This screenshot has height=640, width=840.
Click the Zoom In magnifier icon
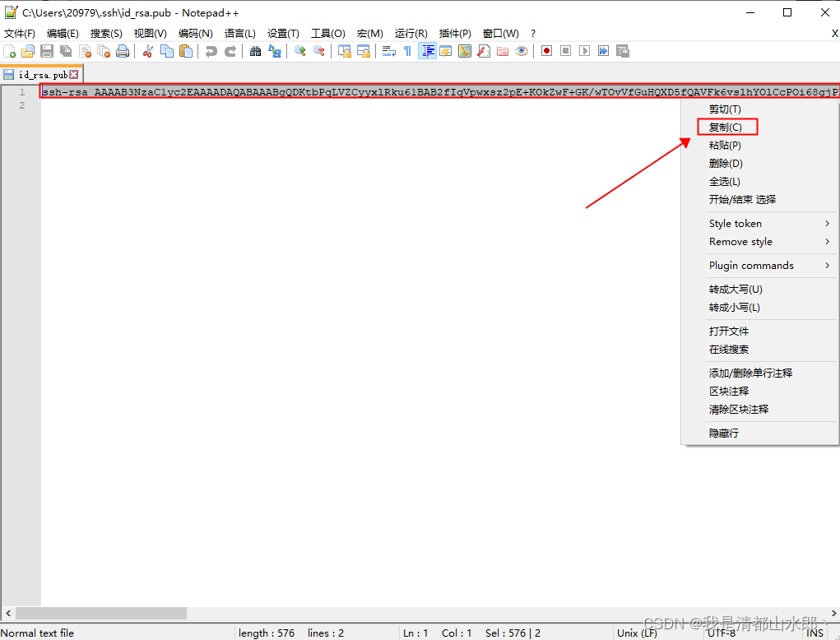point(300,52)
